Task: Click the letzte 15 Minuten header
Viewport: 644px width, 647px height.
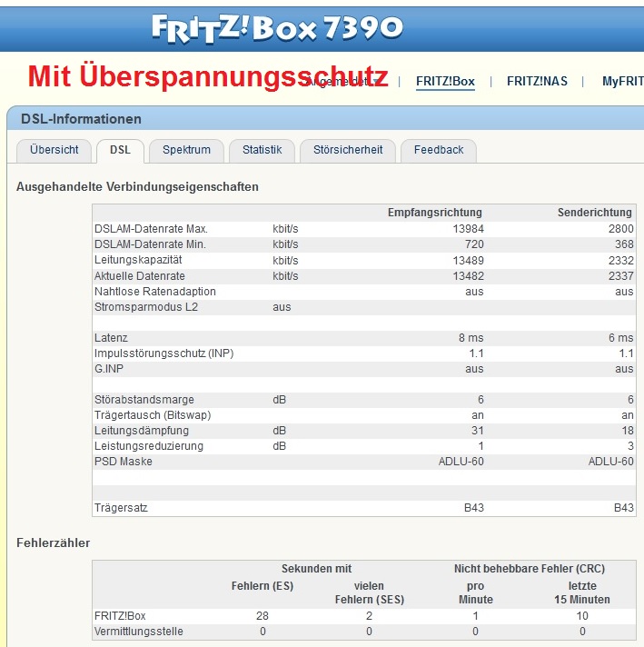Action: (582, 593)
